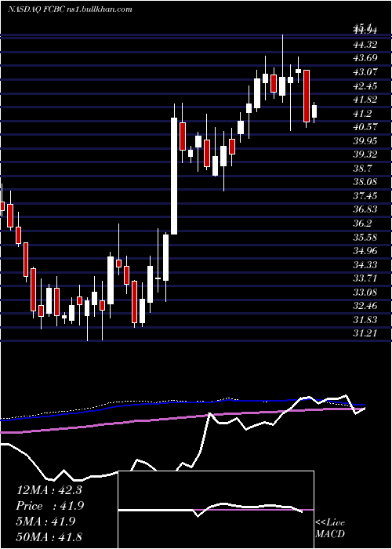Click the tall white breakout candlestick

[x=174, y=176]
